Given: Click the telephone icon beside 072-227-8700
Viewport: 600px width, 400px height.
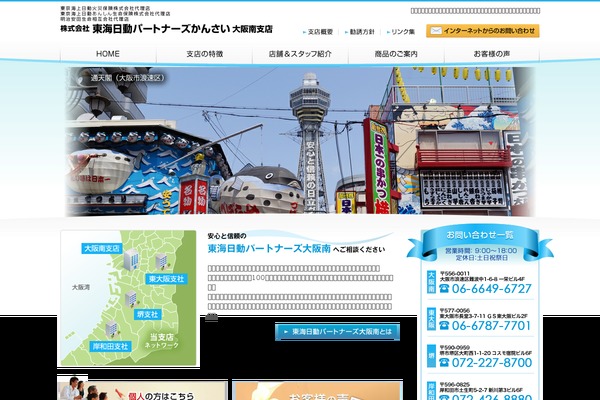Looking at the screenshot, I should click(x=444, y=363).
